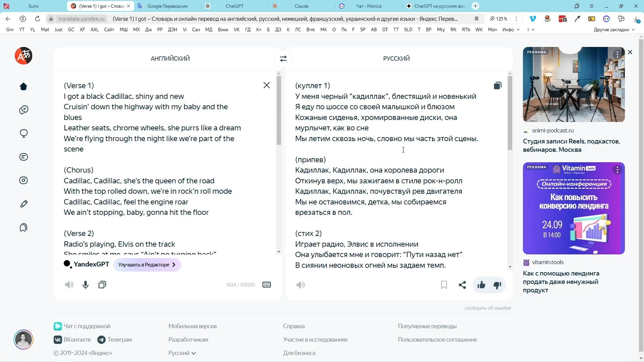Open a new browser tab
The width and height of the screenshot is (644, 362).
tap(475, 6)
